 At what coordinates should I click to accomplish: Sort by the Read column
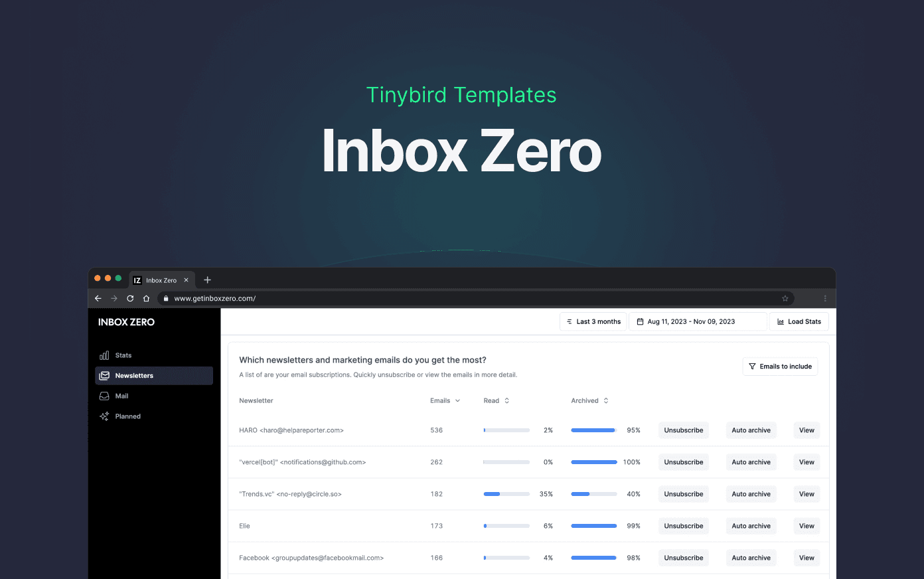pos(497,401)
